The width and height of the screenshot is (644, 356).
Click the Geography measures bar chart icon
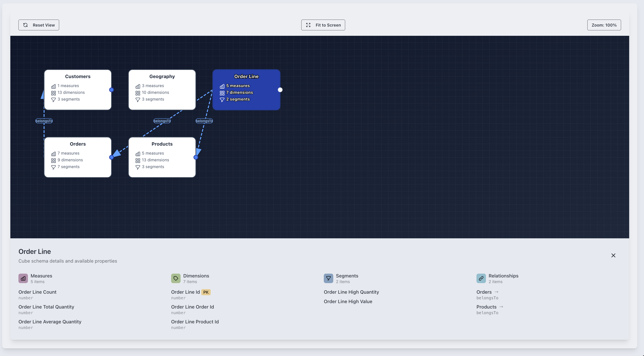pos(138,86)
